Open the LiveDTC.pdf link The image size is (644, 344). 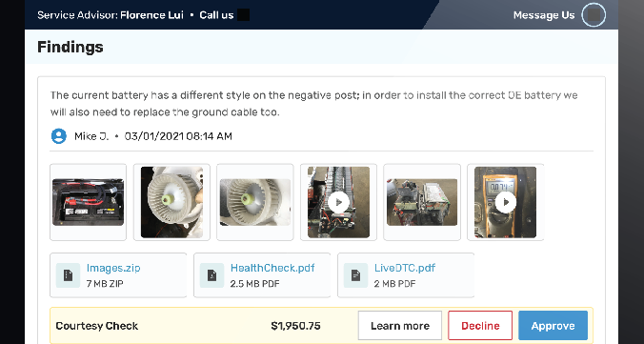[x=405, y=268]
